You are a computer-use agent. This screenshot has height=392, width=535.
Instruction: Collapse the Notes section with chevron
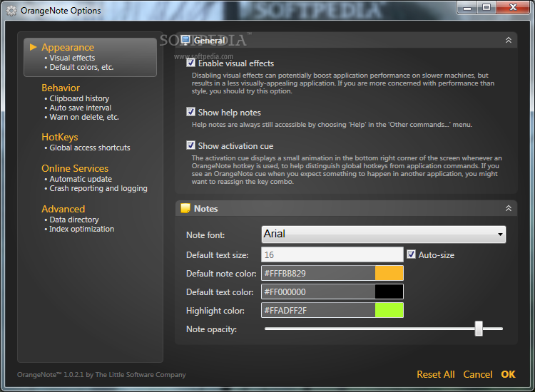pyautogui.click(x=509, y=208)
